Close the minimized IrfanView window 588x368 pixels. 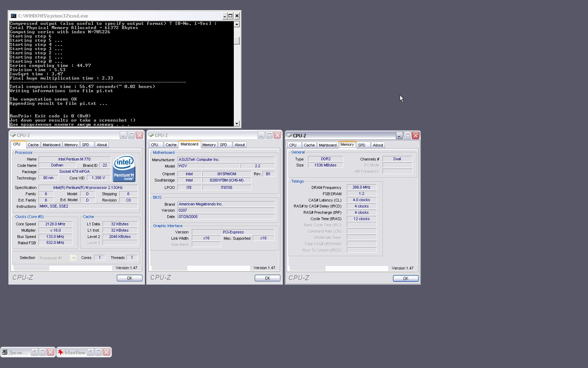pos(107,352)
